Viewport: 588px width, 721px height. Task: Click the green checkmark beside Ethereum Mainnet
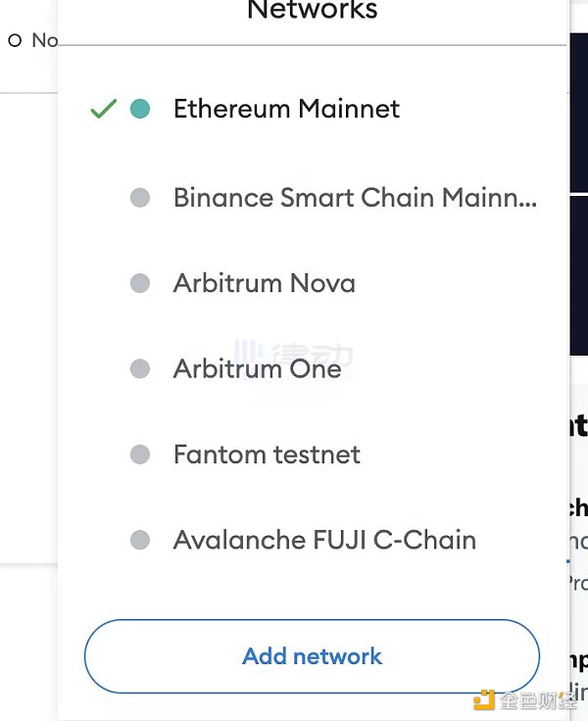[103, 110]
